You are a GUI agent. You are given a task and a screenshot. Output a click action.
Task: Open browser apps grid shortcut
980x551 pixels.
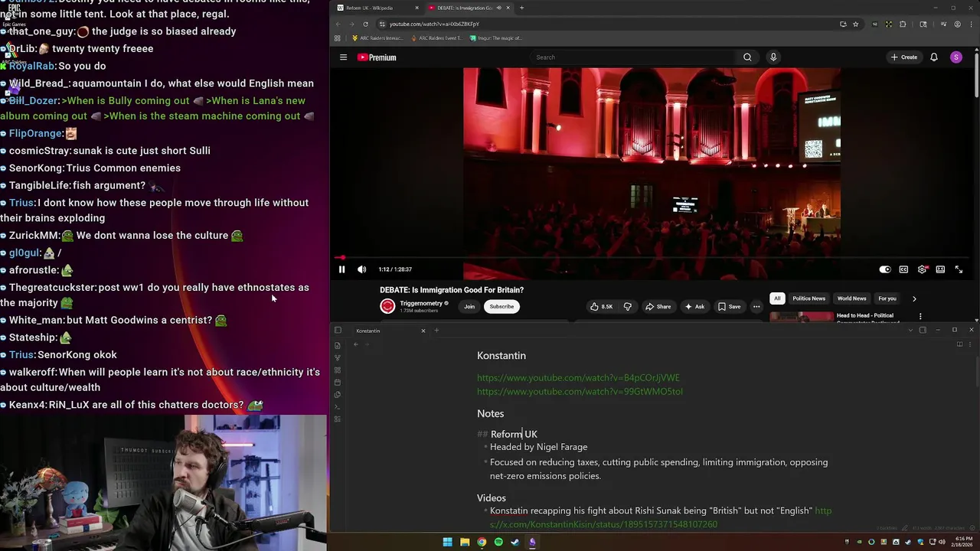click(338, 37)
